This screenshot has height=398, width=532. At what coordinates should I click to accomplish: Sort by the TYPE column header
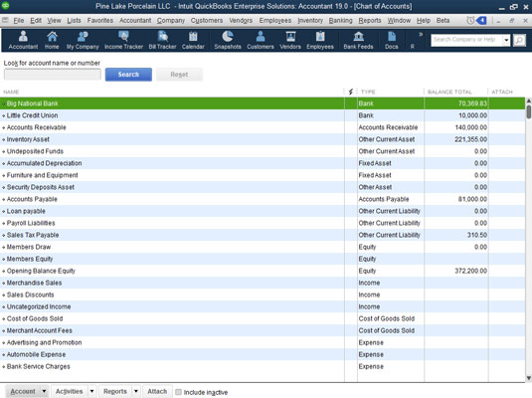[x=368, y=92]
